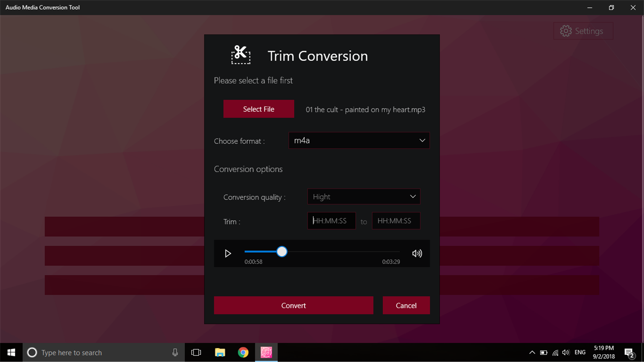Click the speaker volume icon in player
The image size is (644, 362).
pyautogui.click(x=417, y=253)
